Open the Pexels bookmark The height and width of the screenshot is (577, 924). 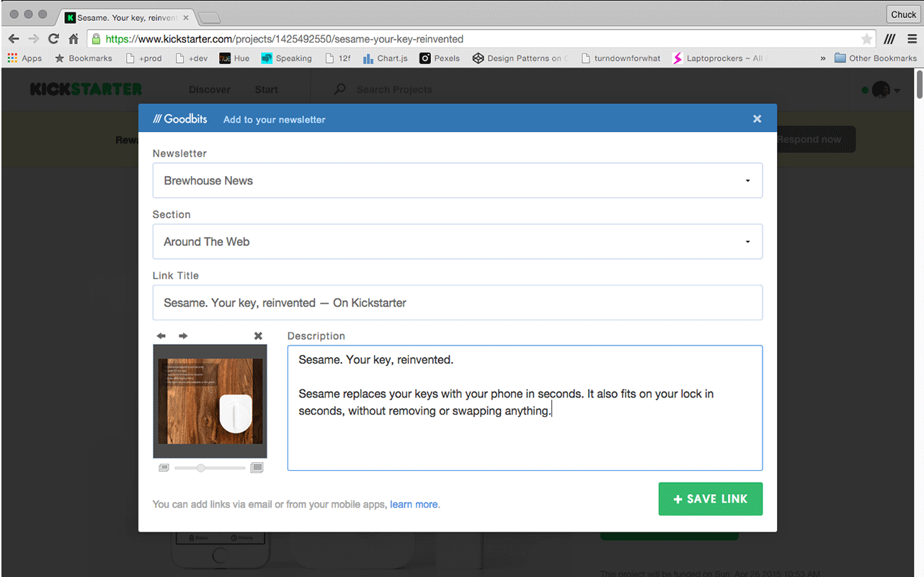[x=440, y=58]
